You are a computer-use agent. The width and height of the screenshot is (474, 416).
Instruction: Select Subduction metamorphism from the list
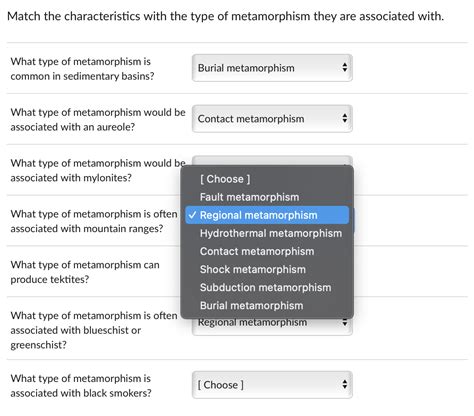pos(265,287)
